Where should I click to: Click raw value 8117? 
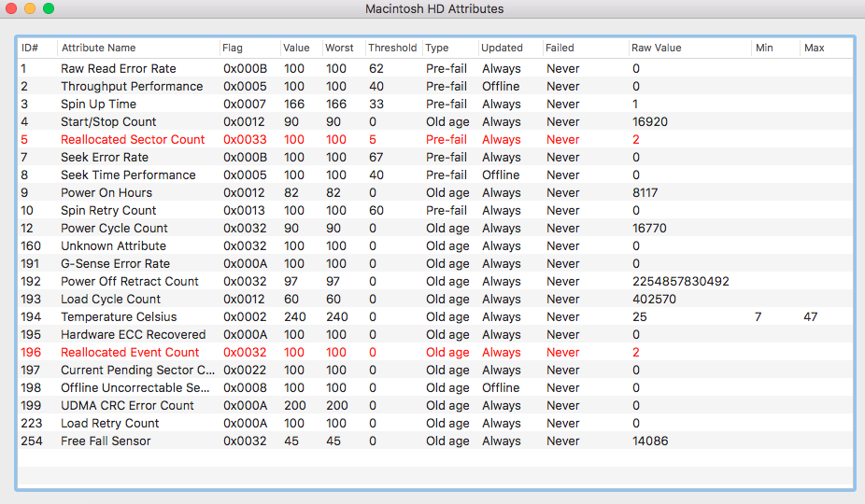tap(645, 192)
